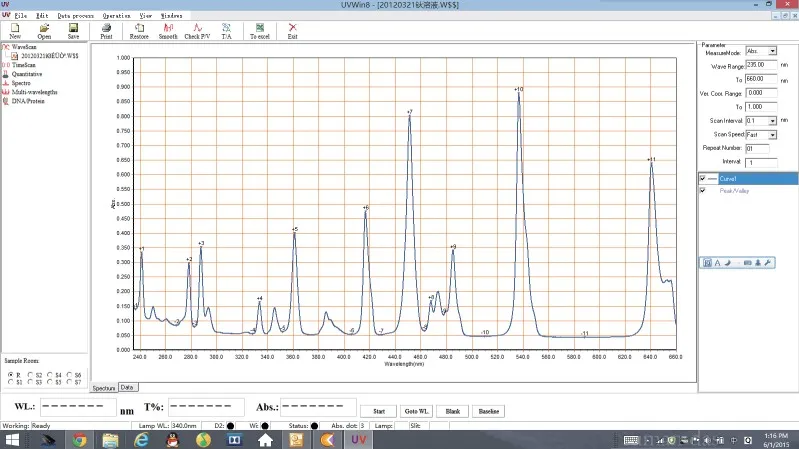Select sample room S2 radio button
This screenshot has width=799, height=449.
[x=32, y=374]
